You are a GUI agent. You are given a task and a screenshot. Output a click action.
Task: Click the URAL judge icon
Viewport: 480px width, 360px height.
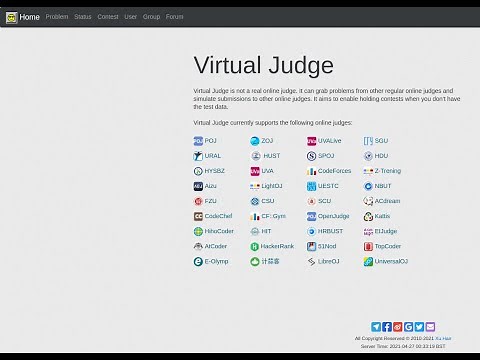[x=198, y=156]
